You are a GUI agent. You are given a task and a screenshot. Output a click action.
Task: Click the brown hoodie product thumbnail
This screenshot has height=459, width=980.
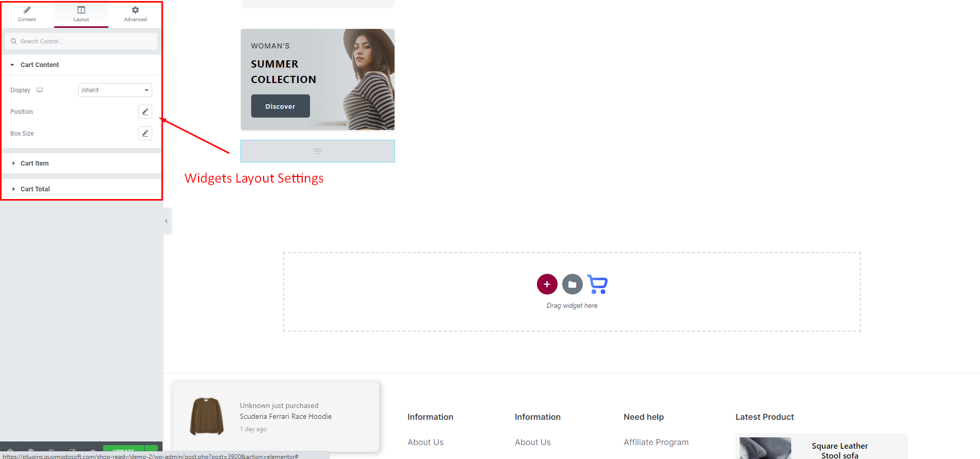click(207, 416)
